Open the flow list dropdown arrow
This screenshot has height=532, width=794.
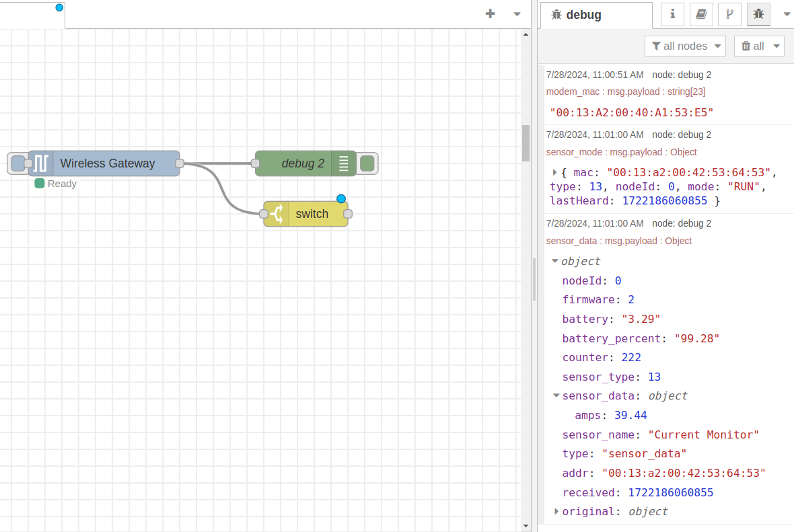pos(517,14)
